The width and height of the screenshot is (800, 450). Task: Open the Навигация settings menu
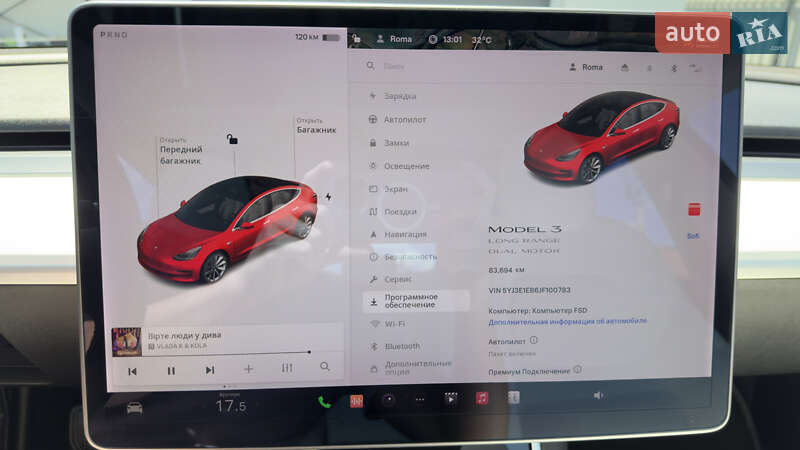coord(397,234)
